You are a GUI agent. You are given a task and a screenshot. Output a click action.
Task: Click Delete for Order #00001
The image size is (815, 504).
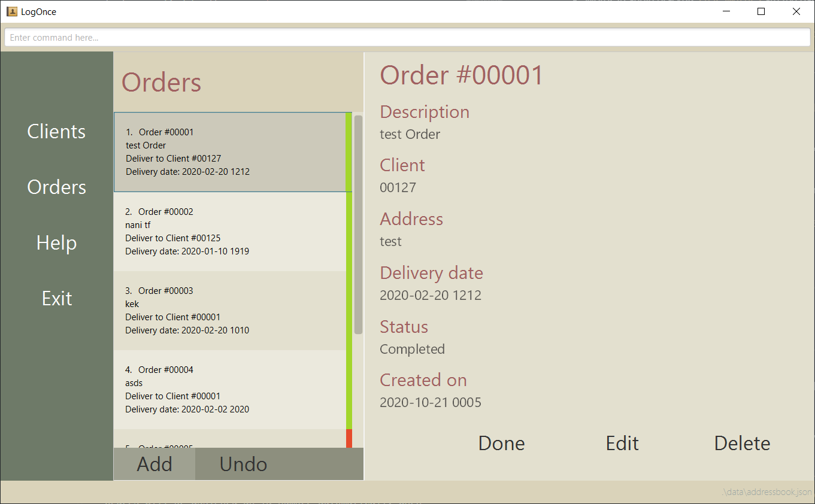(x=742, y=443)
